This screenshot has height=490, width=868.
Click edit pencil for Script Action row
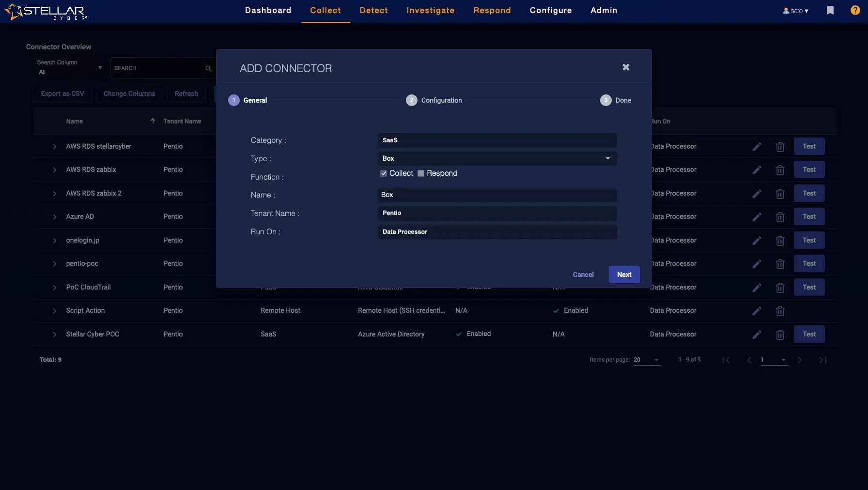click(757, 311)
